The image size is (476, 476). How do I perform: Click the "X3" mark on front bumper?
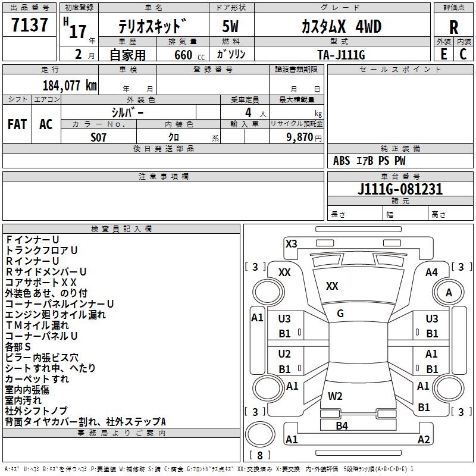pyautogui.click(x=292, y=243)
